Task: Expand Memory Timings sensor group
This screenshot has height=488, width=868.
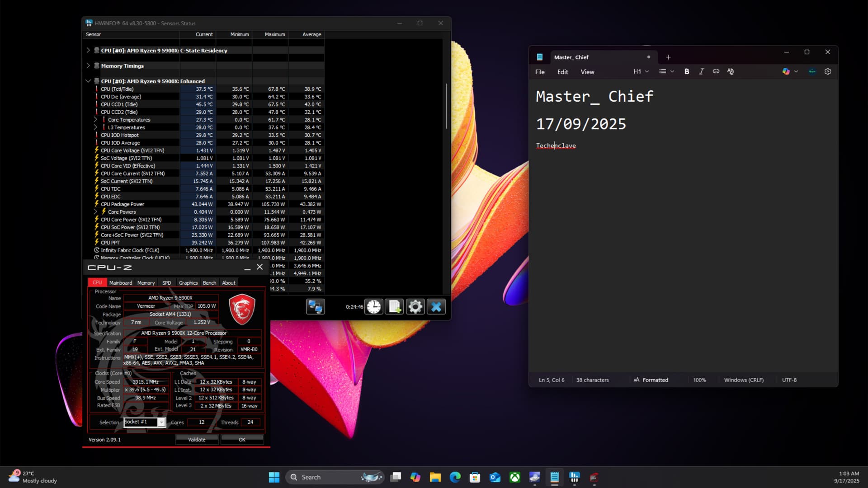Action: pos(88,66)
